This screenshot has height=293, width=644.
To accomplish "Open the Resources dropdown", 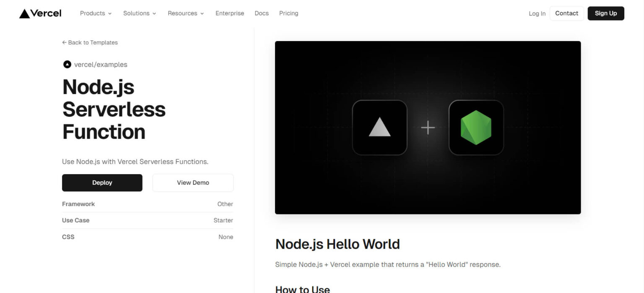I will [185, 13].
